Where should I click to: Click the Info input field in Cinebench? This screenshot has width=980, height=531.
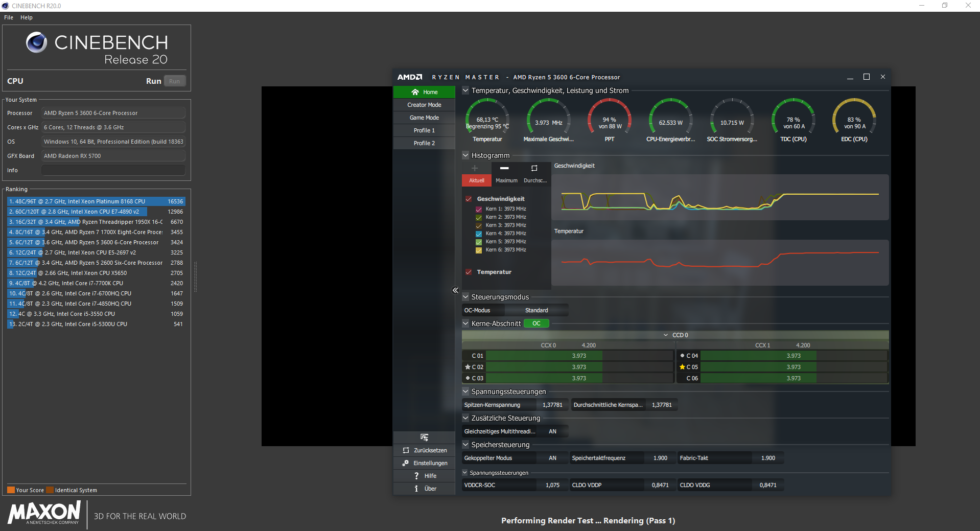[113, 170]
